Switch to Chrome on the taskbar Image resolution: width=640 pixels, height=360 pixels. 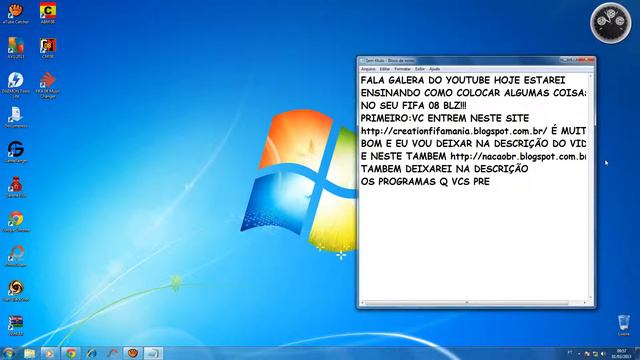click(71, 353)
